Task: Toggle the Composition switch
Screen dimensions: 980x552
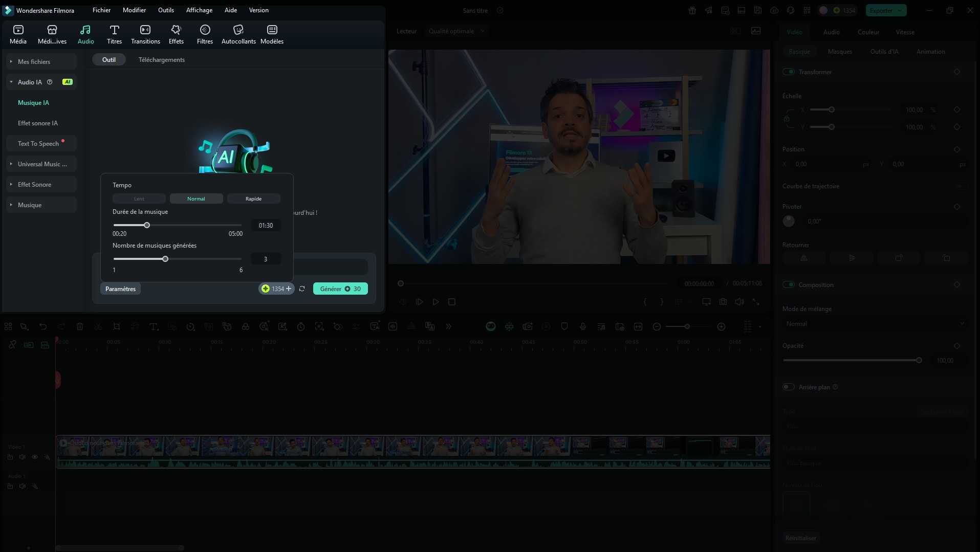Action: 789,285
